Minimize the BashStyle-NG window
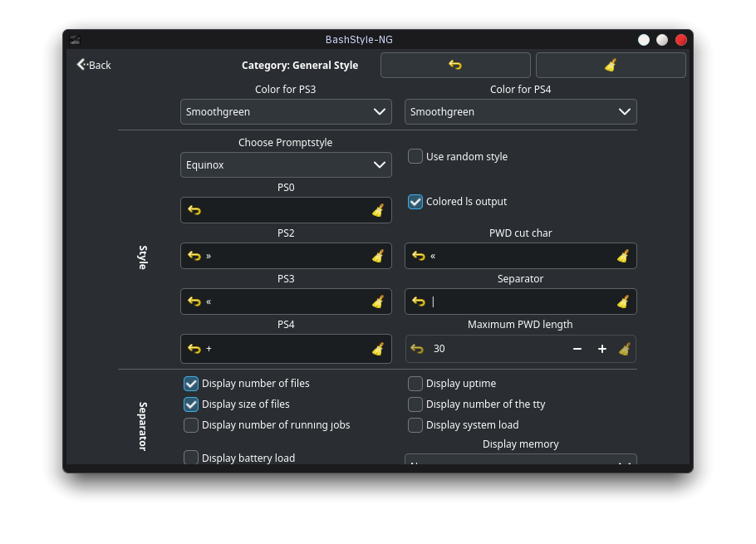This screenshot has width=756, height=544. tap(644, 40)
